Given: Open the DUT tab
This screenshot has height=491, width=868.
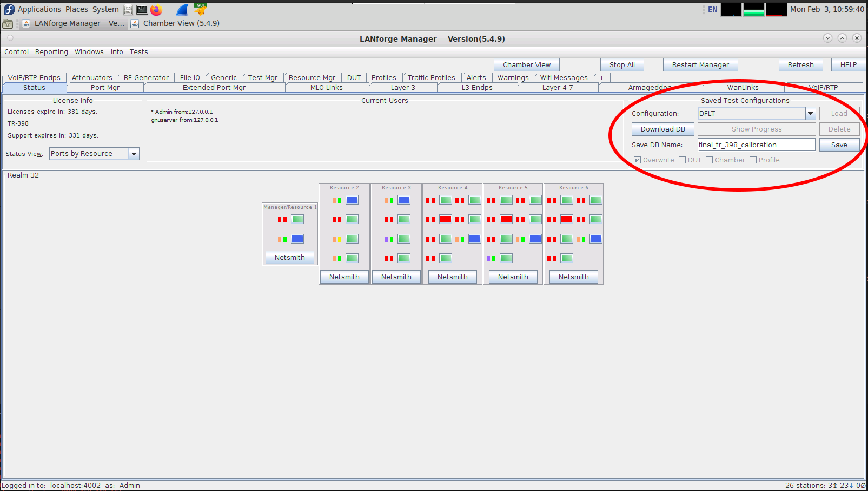Looking at the screenshot, I should point(354,78).
